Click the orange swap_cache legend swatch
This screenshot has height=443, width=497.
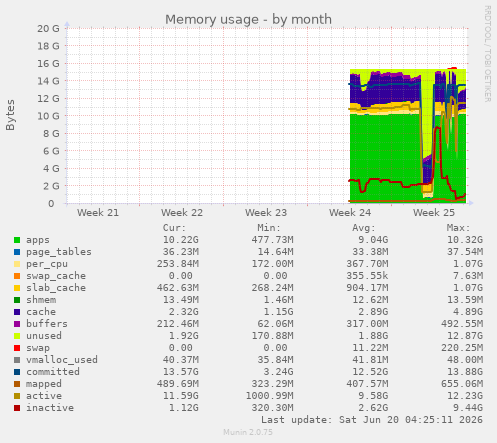click(17, 276)
